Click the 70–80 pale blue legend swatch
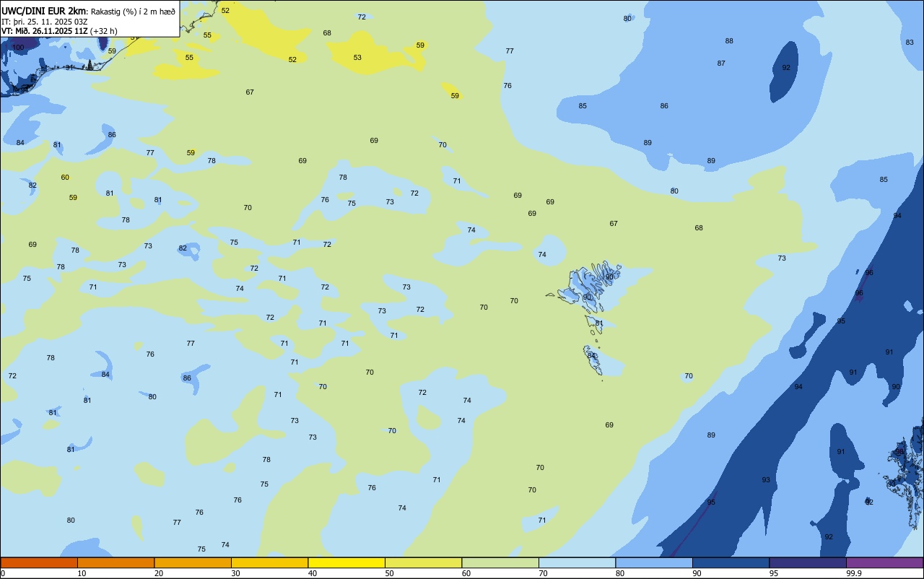This screenshot has width=924, height=579. point(577,562)
